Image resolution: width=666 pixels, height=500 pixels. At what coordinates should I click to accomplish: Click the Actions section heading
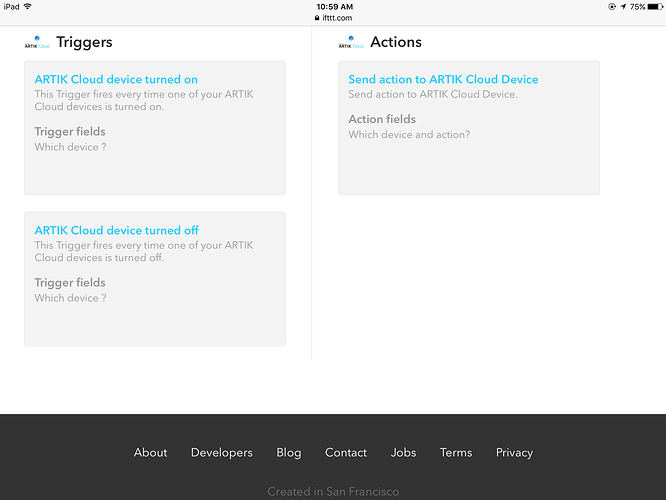tap(396, 42)
